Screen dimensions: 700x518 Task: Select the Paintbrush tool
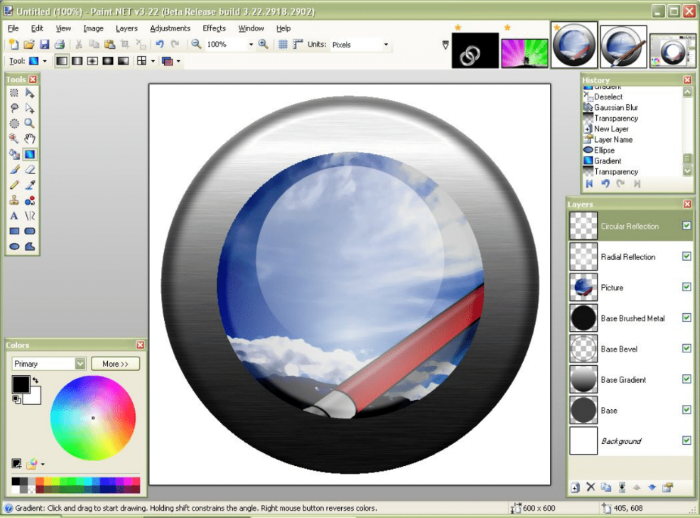click(x=14, y=170)
